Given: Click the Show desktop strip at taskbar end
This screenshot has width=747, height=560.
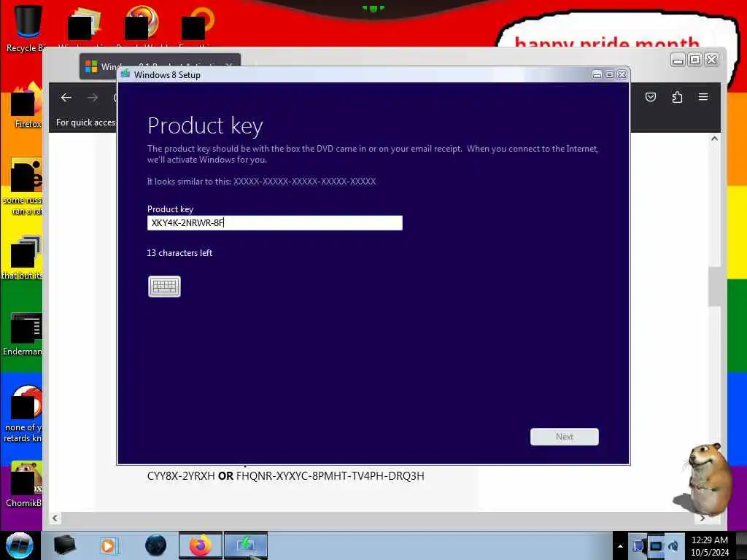Looking at the screenshot, I should pyautogui.click(x=742, y=545).
